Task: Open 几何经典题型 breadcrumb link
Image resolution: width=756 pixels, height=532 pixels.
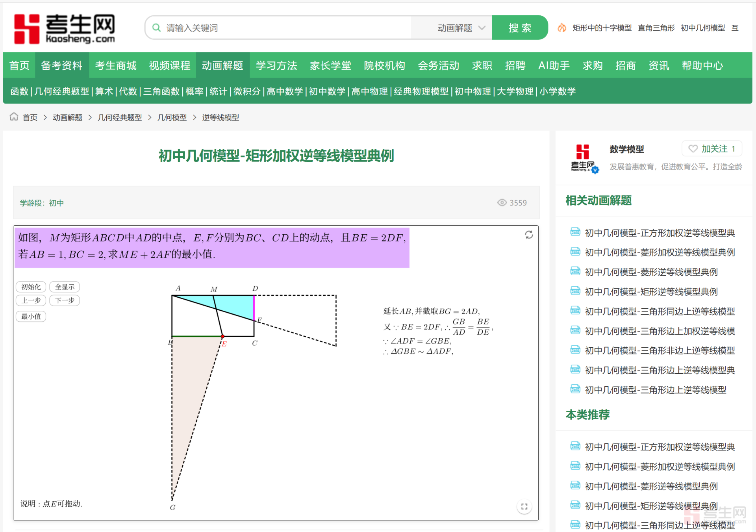Action: point(120,117)
